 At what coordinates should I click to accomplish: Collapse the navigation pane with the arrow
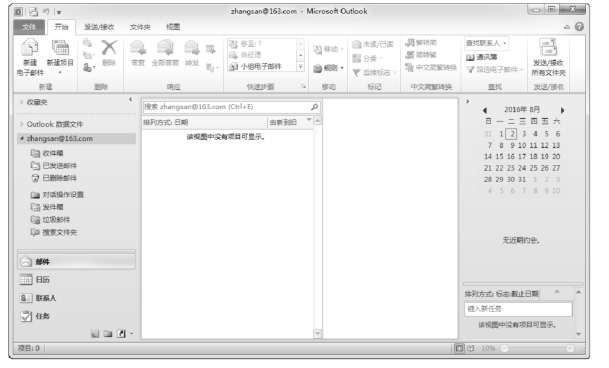130,99
